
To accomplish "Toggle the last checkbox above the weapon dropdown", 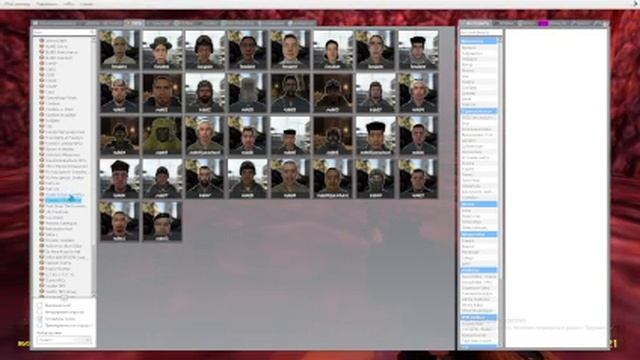I will [40, 326].
